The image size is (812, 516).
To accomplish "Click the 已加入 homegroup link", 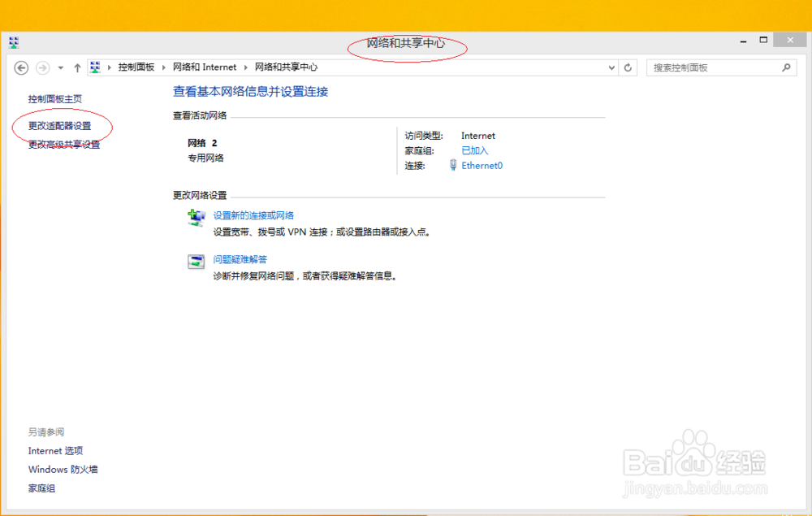I will [x=473, y=150].
